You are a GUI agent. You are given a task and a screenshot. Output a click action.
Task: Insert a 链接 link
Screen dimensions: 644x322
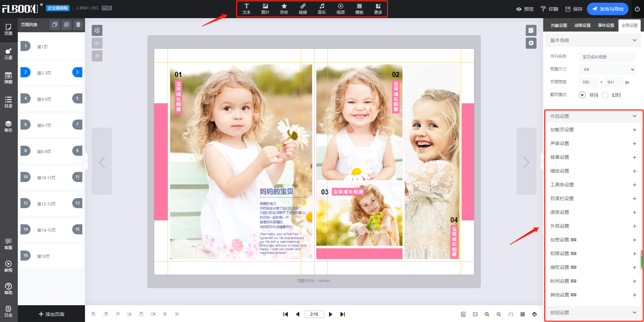303,9
